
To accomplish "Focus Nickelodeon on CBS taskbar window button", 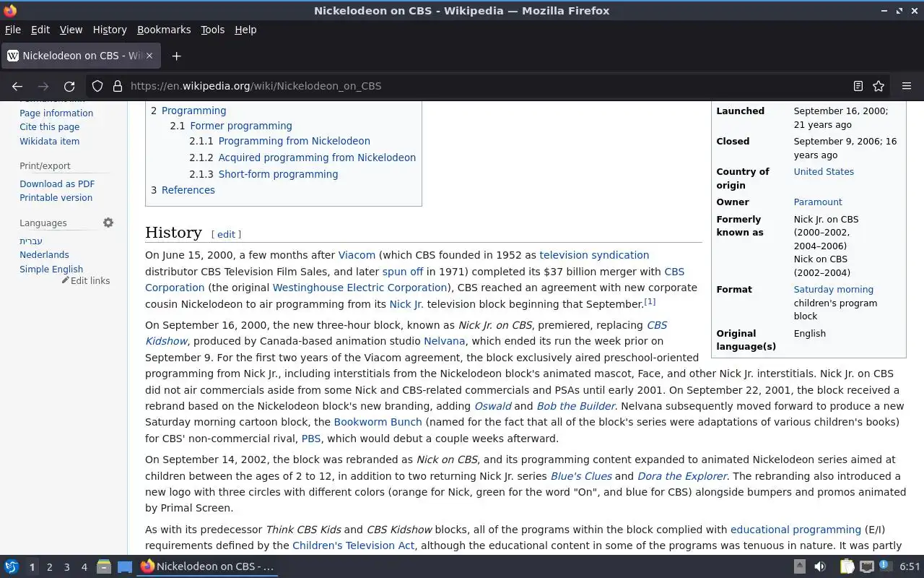I will pyautogui.click(x=208, y=566).
